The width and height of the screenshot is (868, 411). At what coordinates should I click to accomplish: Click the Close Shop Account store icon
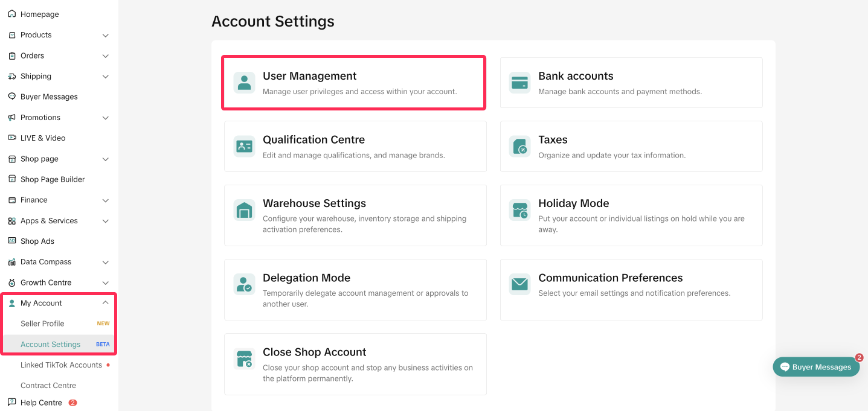pos(244,358)
